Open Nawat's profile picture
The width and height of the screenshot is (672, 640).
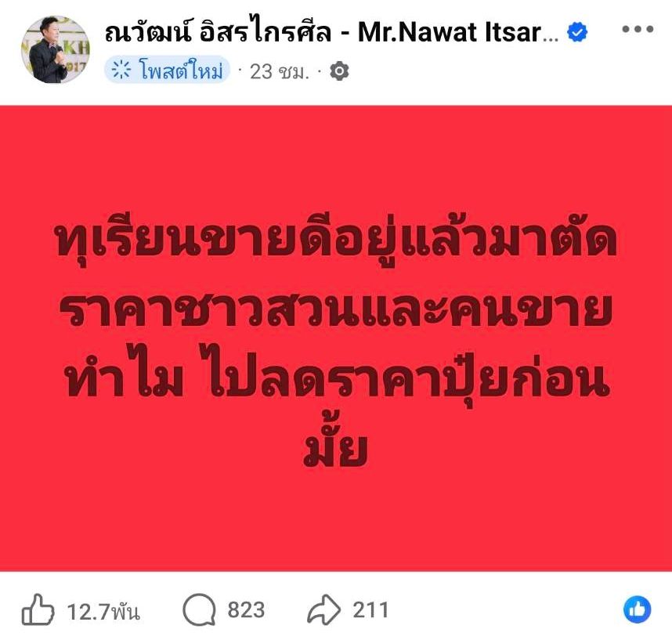[x=56, y=49]
